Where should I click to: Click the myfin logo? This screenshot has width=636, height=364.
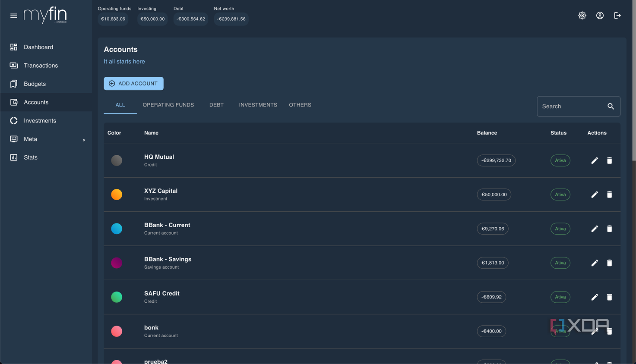point(45,16)
